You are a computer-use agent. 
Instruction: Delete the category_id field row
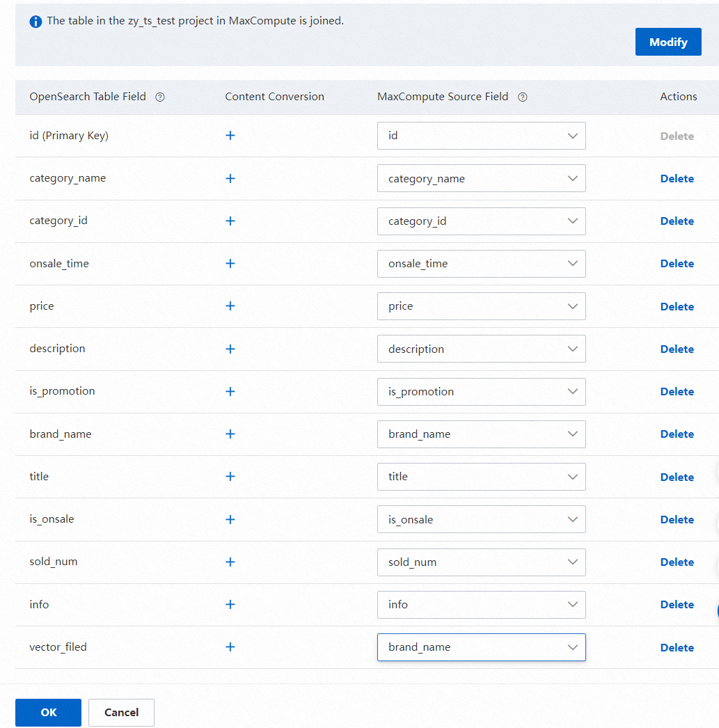coord(677,221)
